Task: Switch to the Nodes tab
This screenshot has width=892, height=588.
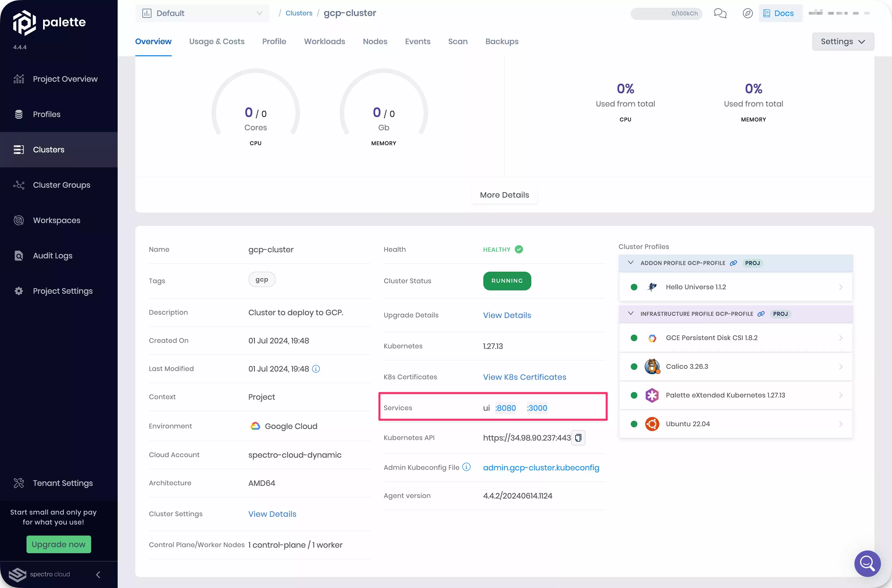Action: tap(375, 41)
